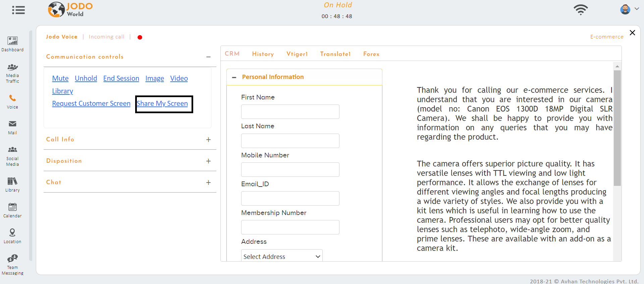Viewport: 644px width, 284px height.
Task: Switch to the History tab
Action: pyautogui.click(x=263, y=54)
